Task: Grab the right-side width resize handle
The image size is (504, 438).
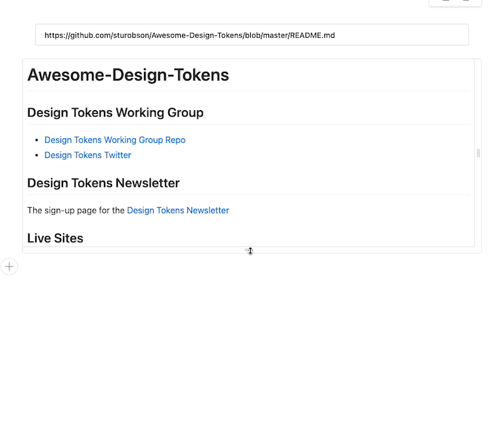Action: [478, 154]
